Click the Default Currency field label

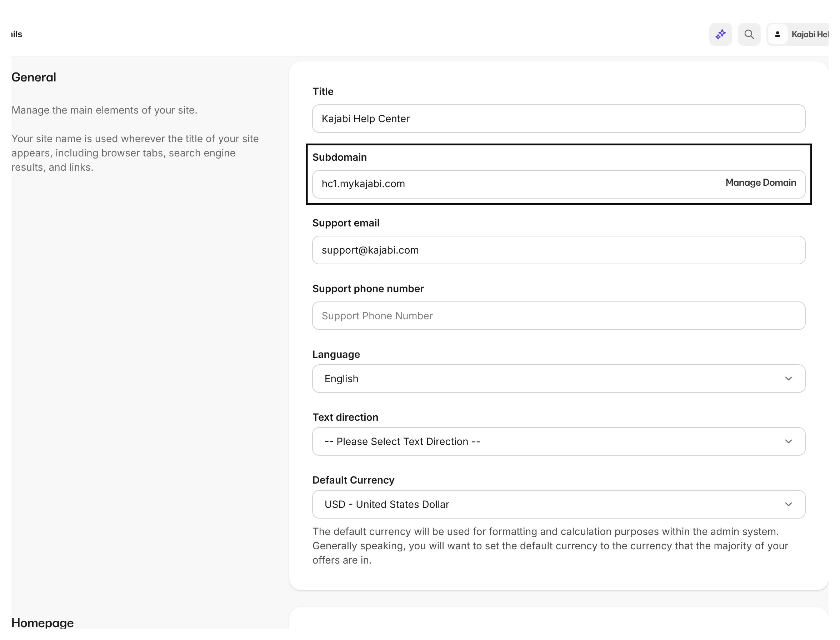353,480
